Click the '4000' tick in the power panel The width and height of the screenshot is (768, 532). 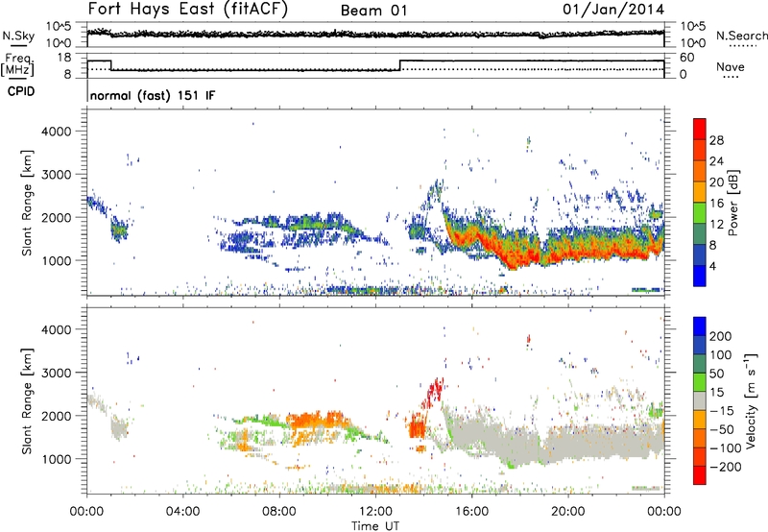56,132
